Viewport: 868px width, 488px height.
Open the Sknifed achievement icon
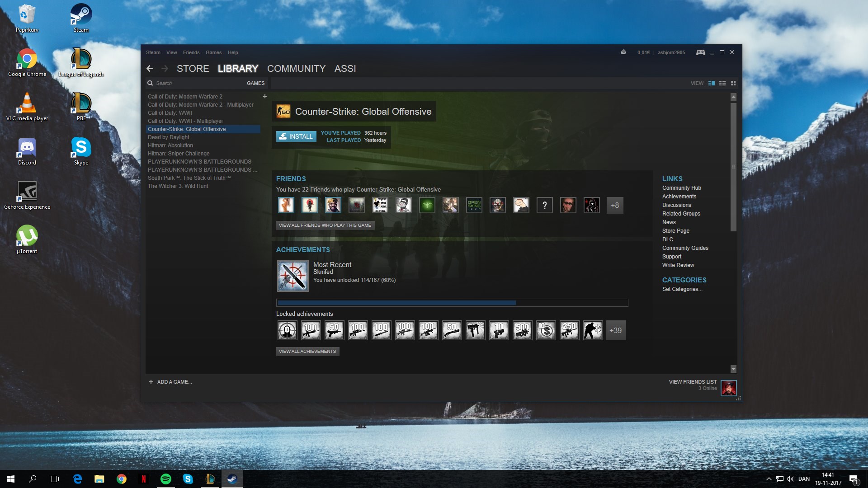tap(292, 276)
